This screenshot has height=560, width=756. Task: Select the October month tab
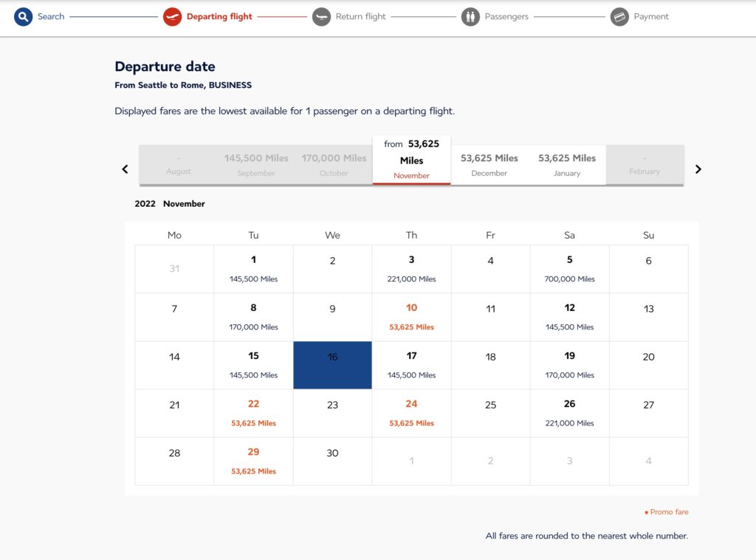[x=333, y=164]
